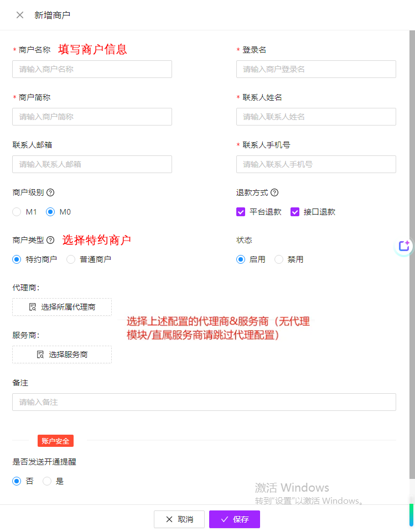
Task: Click the help icon beside 商户类型
Action: coord(50,240)
